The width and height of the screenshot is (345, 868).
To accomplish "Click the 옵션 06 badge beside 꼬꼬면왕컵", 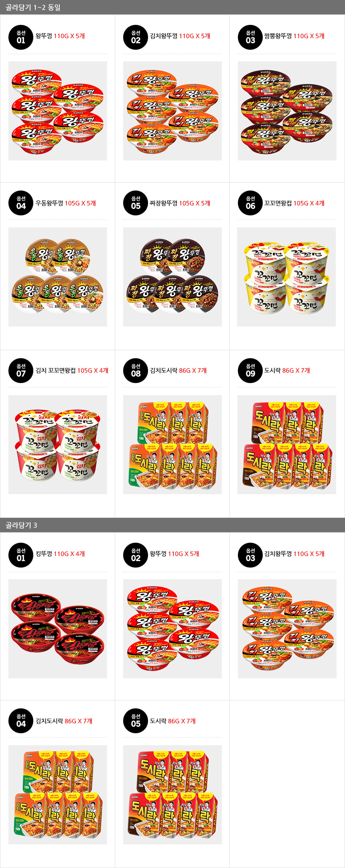I will tap(250, 203).
